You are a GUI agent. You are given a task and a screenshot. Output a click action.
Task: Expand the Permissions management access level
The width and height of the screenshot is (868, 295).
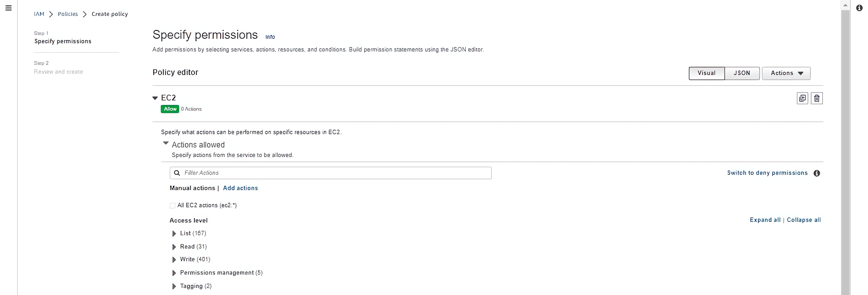[174, 273]
